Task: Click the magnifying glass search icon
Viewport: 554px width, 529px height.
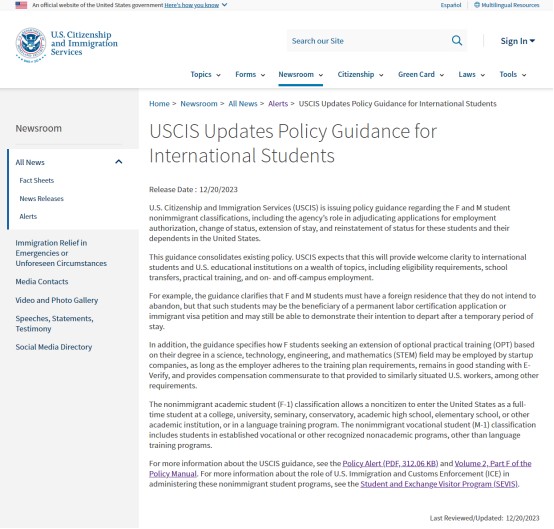Action: 456,41
